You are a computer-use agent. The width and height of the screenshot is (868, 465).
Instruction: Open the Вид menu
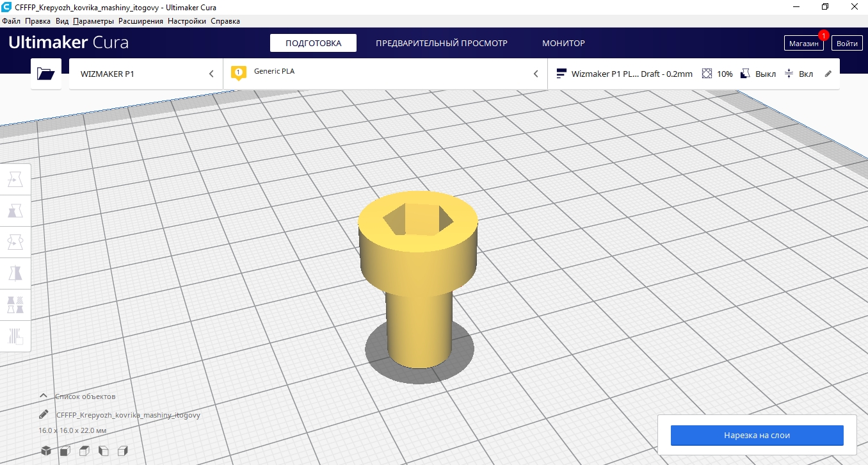62,21
